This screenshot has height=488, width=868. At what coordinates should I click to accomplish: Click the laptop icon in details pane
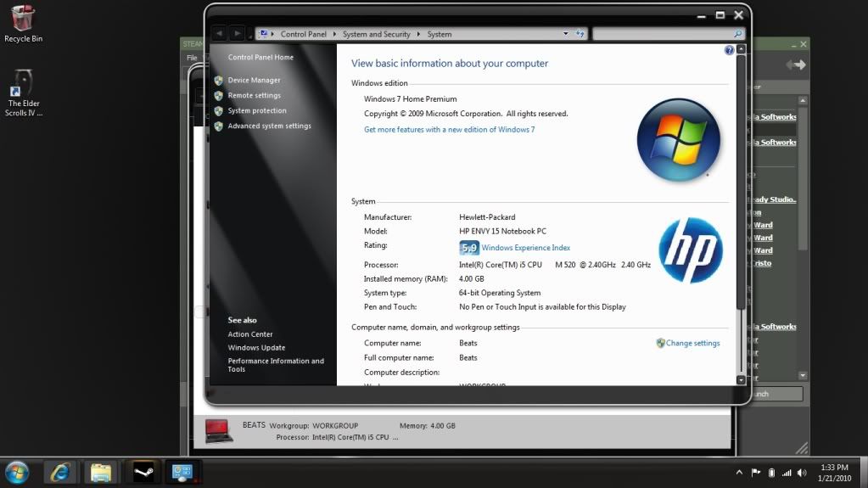219,431
